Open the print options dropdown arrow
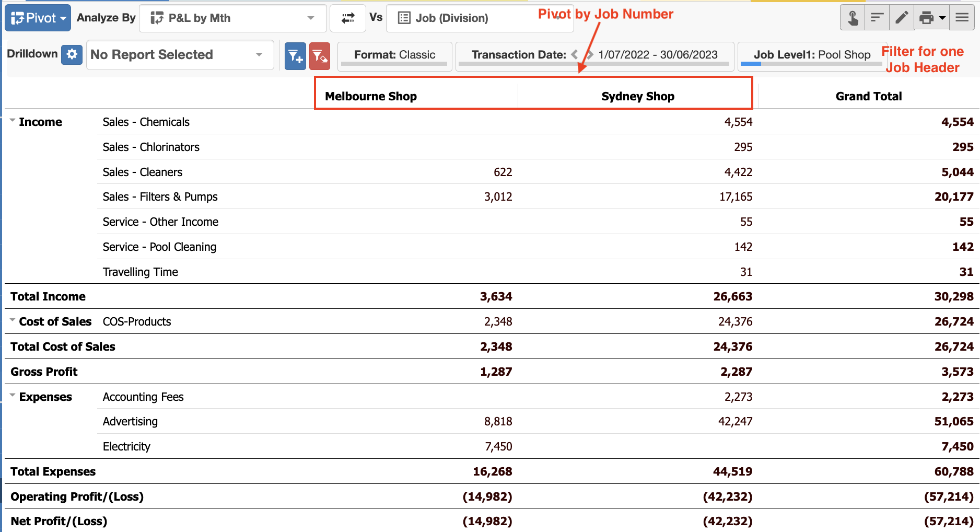 (942, 18)
